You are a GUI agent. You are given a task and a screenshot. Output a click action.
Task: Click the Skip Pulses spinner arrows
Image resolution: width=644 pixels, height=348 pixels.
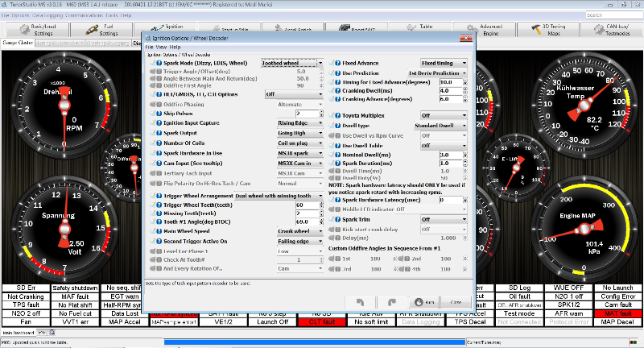[x=321, y=114]
